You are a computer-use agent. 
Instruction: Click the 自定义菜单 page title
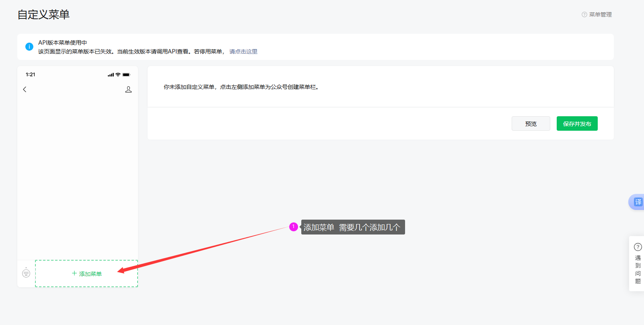tap(43, 14)
